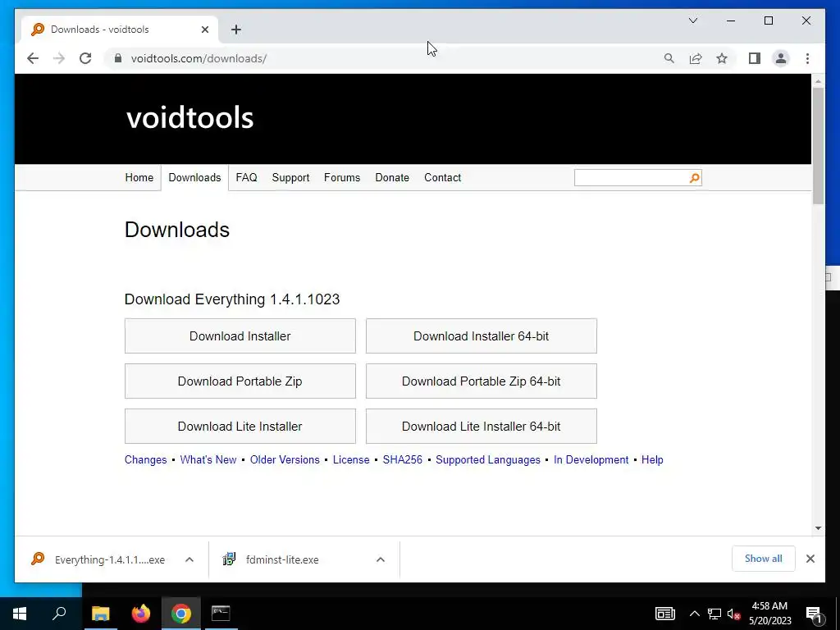840x630 pixels.
Task: Go to the Home nav item
Action: click(139, 177)
